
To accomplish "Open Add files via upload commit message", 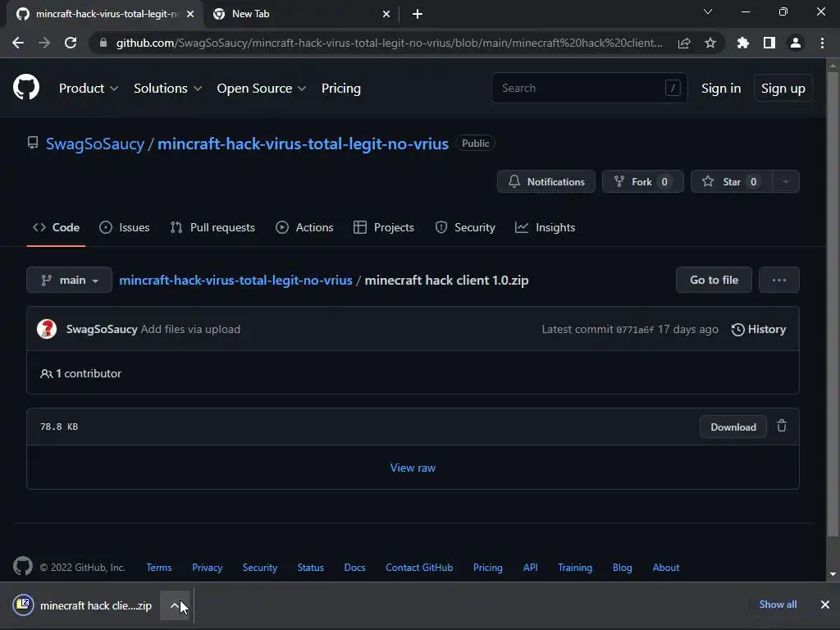I will pyautogui.click(x=190, y=329).
